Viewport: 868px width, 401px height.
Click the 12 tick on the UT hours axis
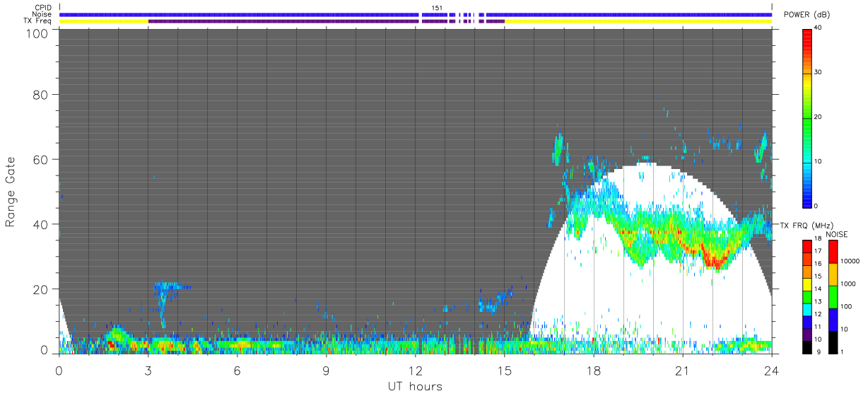point(416,370)
